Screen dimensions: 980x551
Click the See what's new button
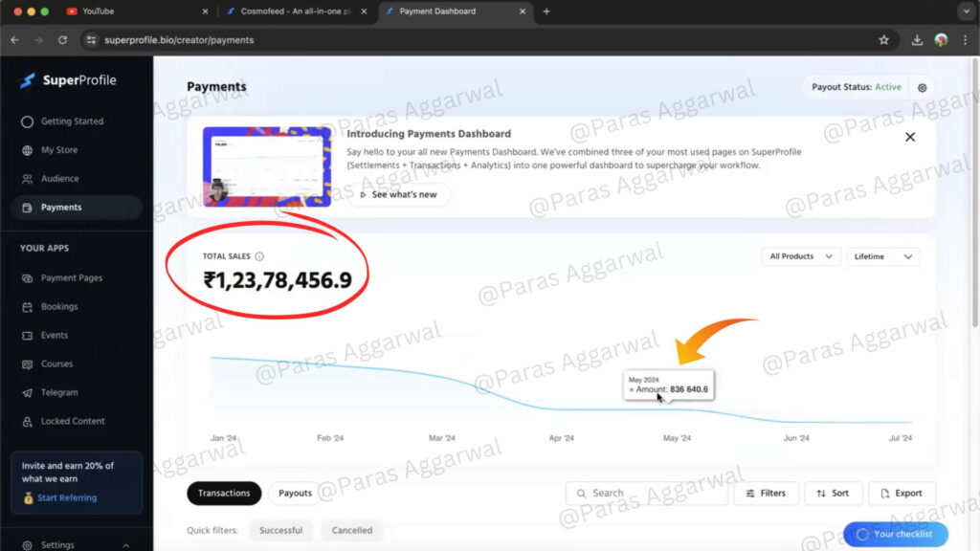coord(398,194)
